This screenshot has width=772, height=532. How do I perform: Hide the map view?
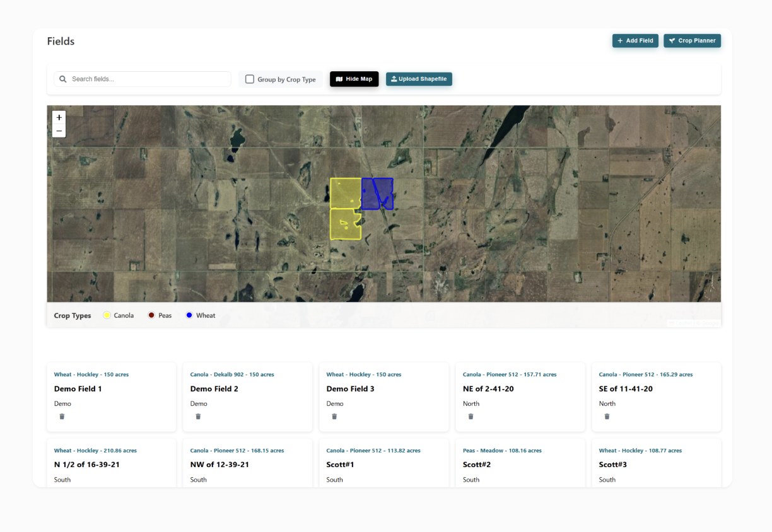click(354, 79)
